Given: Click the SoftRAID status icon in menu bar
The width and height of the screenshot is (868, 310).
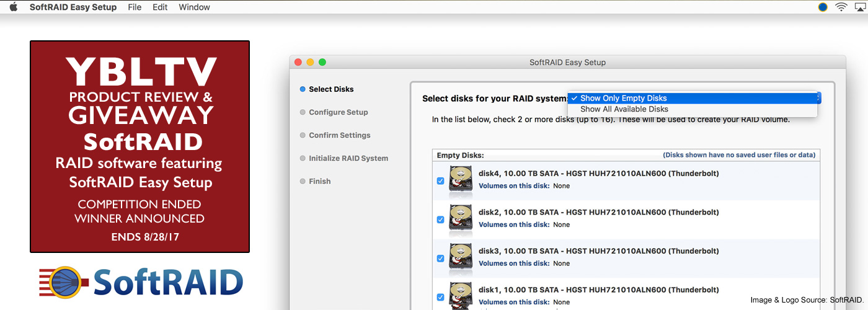Looking at the screenshot, I should [823, 7].
